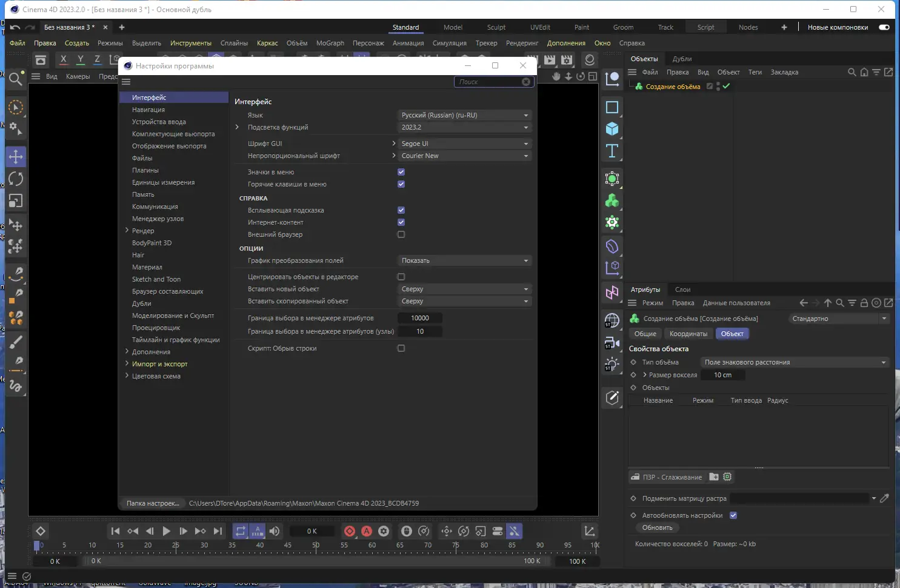
Task: Expand 'Импорт и экспорт' preferences category
Action: pyautogui.click(x=127, y=364)
